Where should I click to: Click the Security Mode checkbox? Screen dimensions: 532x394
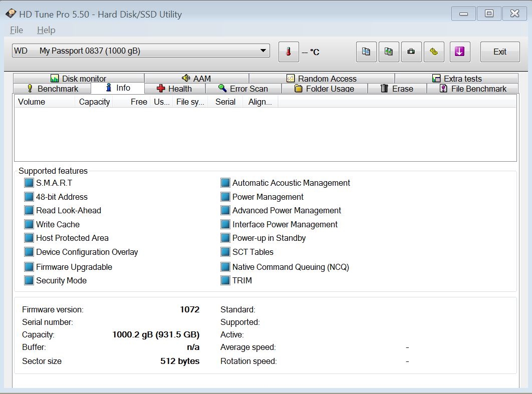(29, 280)
